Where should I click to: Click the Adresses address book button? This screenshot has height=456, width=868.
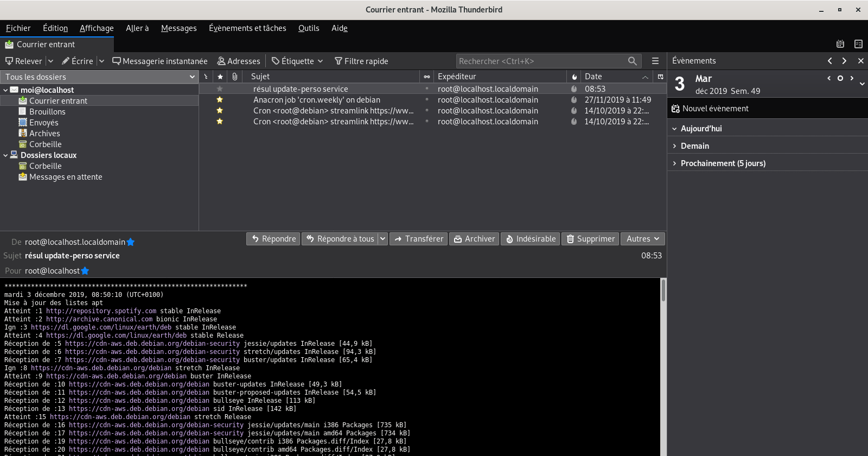tap(239, 61)
